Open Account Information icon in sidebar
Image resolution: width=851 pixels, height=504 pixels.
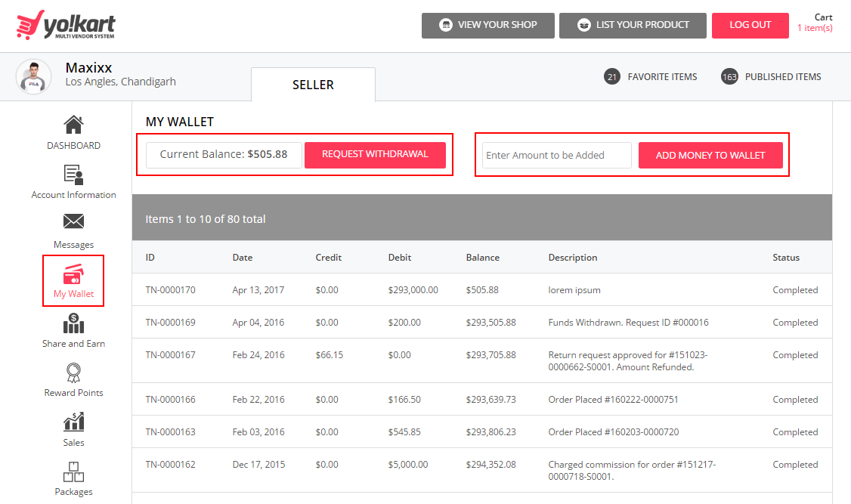point(73,175)
